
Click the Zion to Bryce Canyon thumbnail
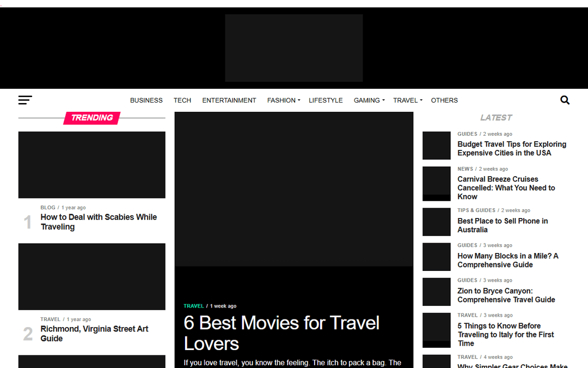pyautogui.click(x=437, y=292)
